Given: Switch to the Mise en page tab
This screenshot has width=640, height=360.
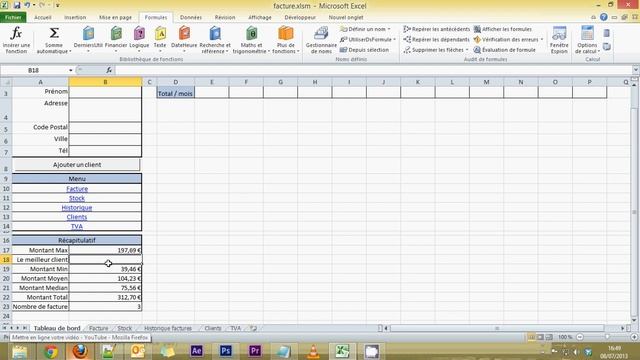Looking at the screenshot, I should [x=116, y=17].
